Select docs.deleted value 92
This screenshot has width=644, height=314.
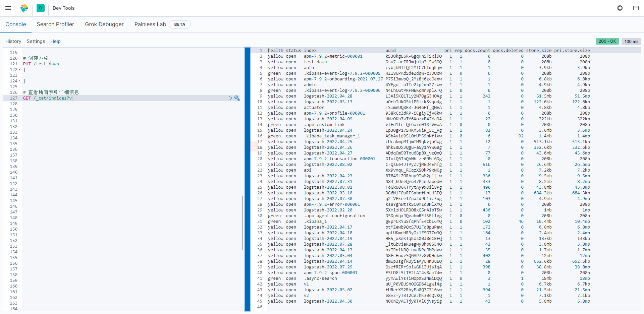pyautogui.click(x=521, y=136)
